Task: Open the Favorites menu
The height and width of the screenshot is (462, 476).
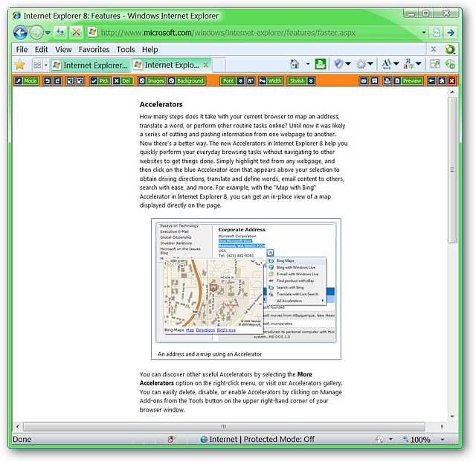Action: pyautogui.click(x=94, y=49)
